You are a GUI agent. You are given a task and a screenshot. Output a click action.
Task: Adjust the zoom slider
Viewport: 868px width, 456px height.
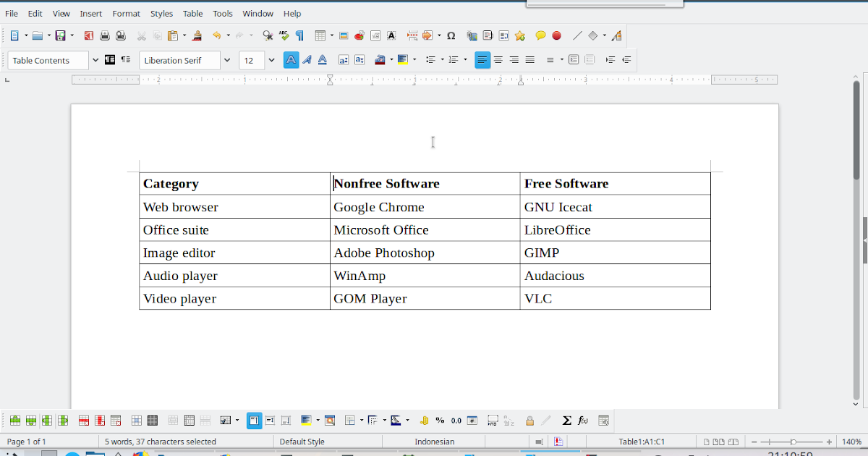(x=793, y=441)
